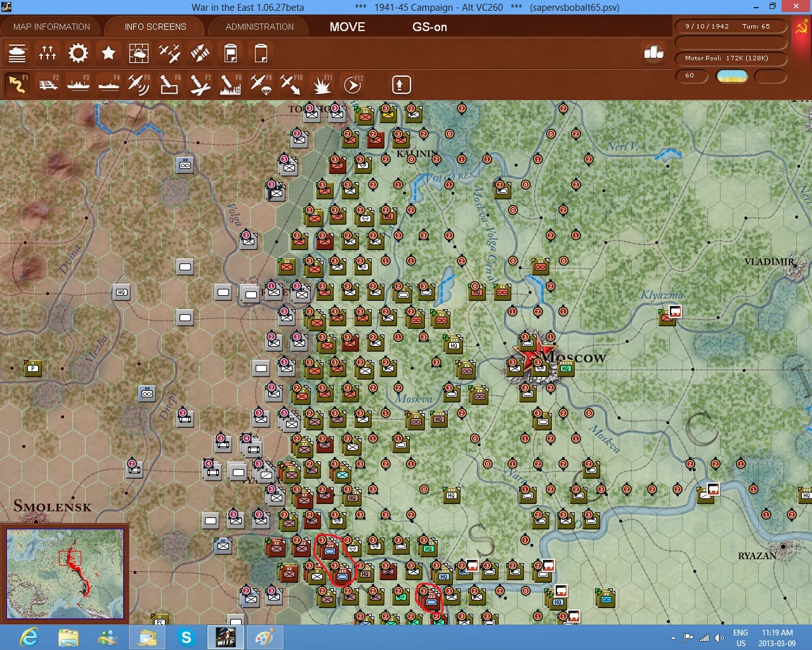Image resolution: width=812 pixels, height=650 pixels.
Task: Click the weather indicator with wheat field
Action: pyautogui.click(x=731, y=76)
